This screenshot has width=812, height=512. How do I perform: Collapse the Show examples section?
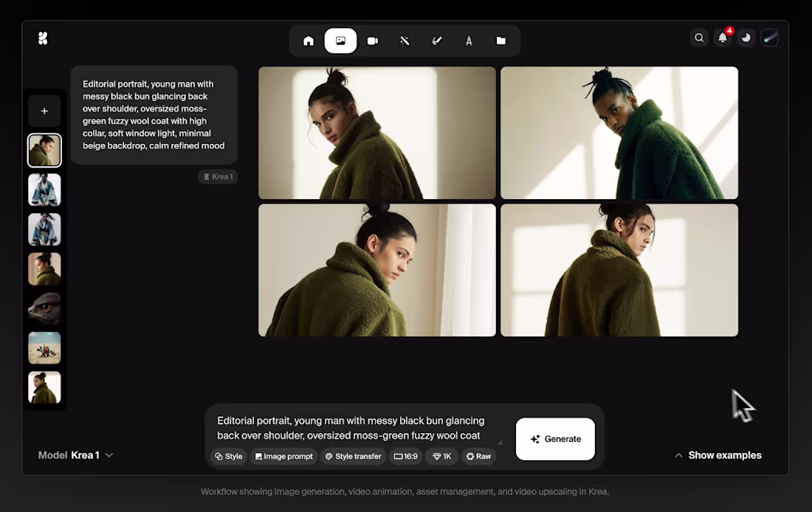[717, 455]
